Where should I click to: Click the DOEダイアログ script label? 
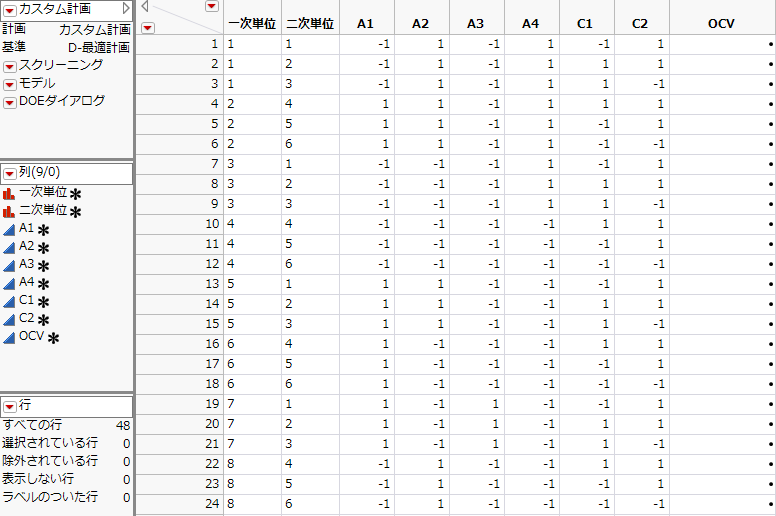pyautogui.click(x=62, y=101)
